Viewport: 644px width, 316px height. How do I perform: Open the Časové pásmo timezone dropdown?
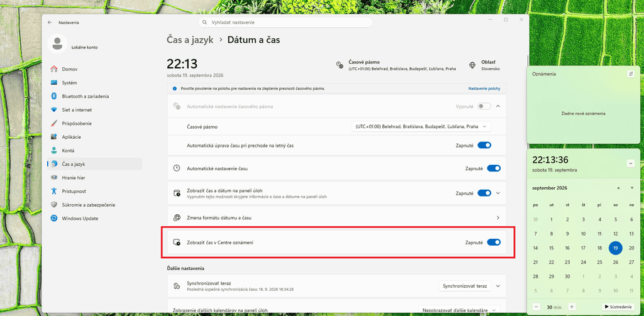click(x=421, y=127)
